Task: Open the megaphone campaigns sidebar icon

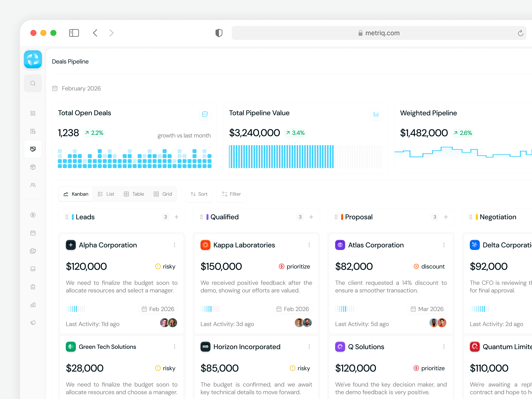Action: pos(33,323)
